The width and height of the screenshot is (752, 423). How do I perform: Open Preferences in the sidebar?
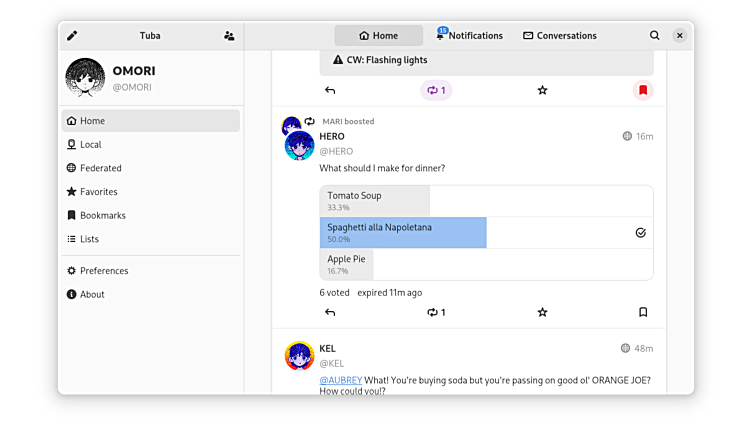pos(104,271)
